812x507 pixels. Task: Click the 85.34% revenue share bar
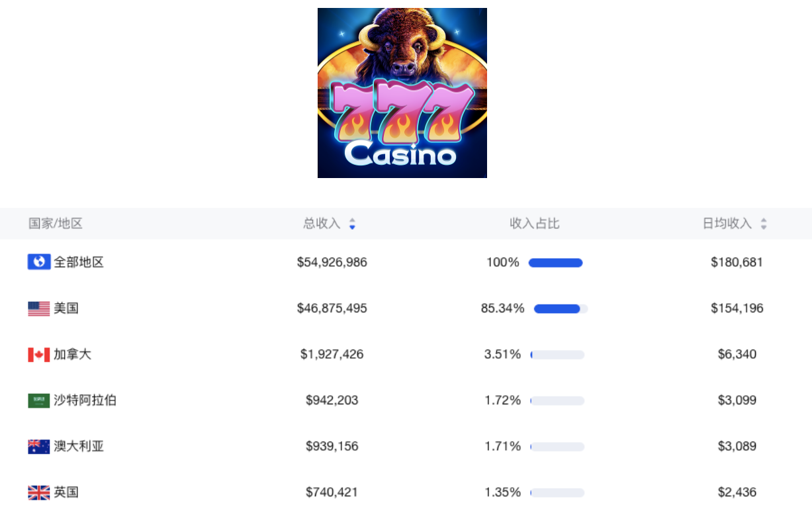click(560, 308)
